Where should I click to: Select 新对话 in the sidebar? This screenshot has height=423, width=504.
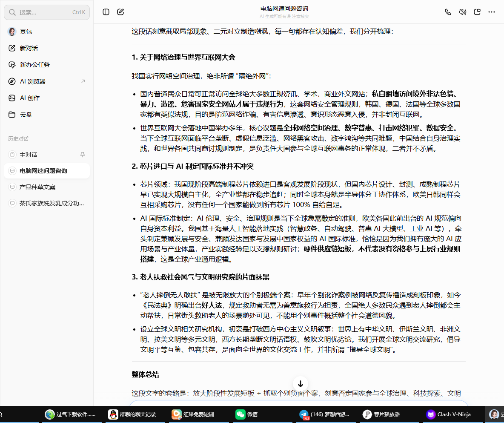47,48
